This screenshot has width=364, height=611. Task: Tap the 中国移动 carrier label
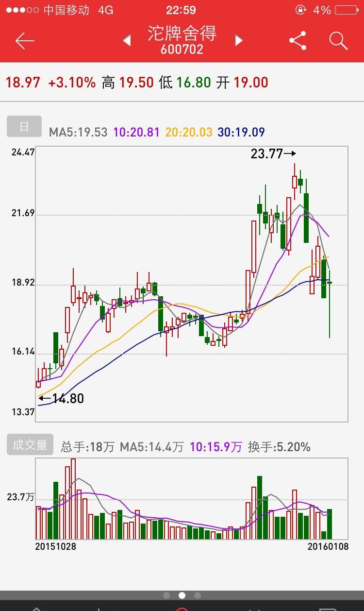coord(66,10)
